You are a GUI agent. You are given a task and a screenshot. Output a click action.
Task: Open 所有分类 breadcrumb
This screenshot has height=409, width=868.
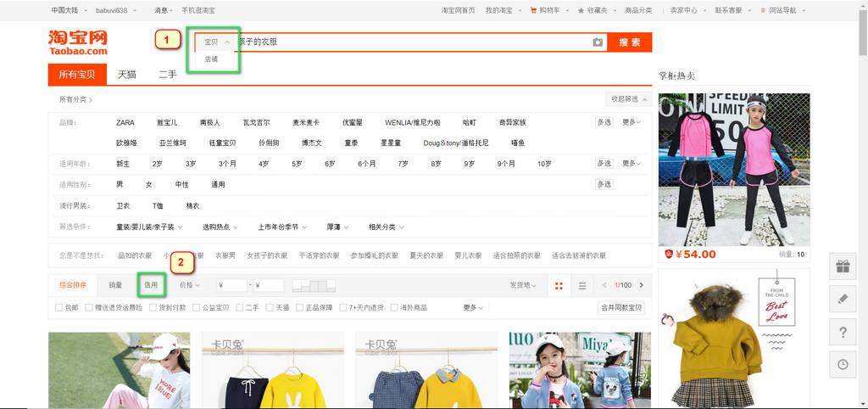click(x=75, y=100)
